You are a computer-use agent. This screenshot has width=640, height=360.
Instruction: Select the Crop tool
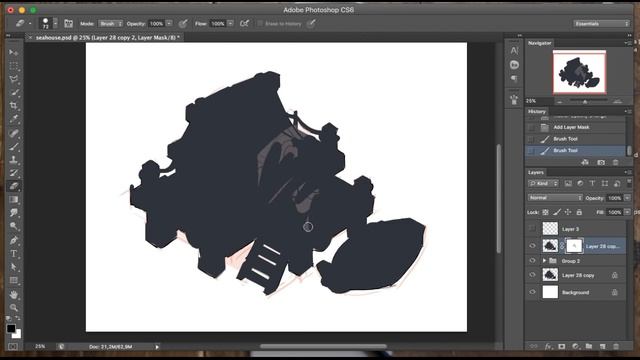pos(13,106)
